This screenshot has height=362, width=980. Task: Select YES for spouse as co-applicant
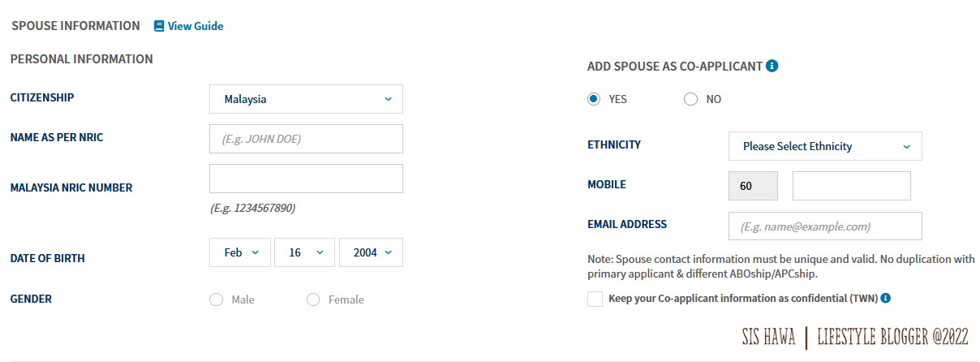pos(594,99)
